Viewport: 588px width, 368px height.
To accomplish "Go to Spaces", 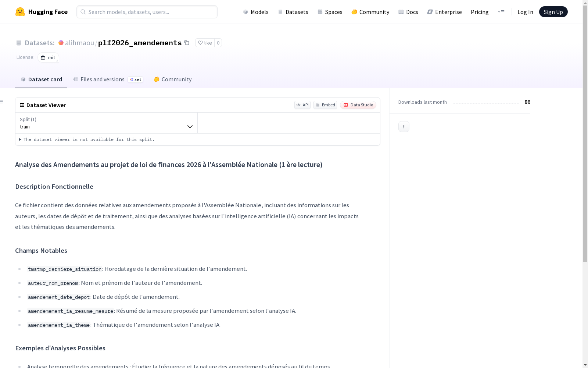I will [x=330, y=12].
